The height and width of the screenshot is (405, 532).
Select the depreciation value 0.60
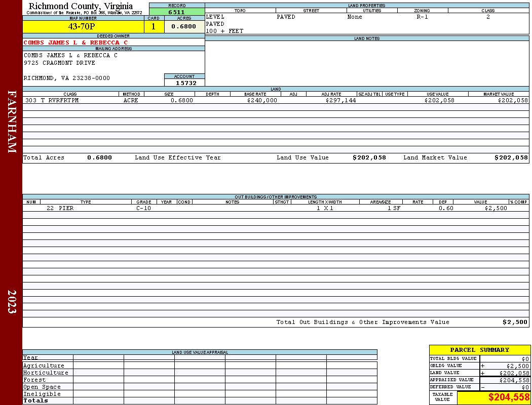click(x=446, y=208)
